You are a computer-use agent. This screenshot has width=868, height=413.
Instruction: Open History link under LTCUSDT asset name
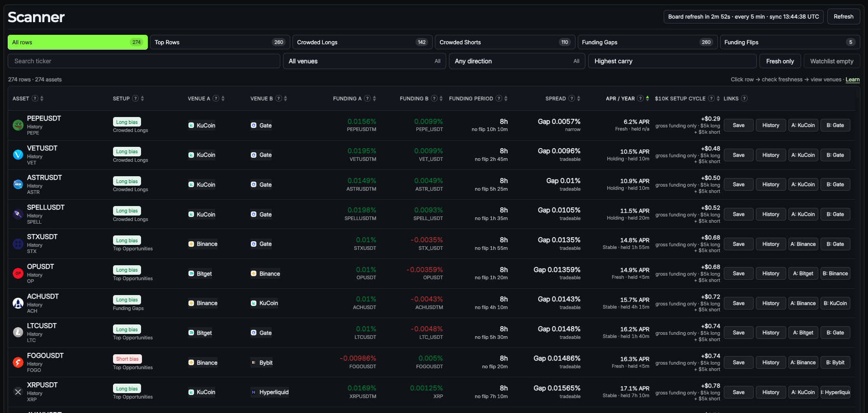[35, 334]
